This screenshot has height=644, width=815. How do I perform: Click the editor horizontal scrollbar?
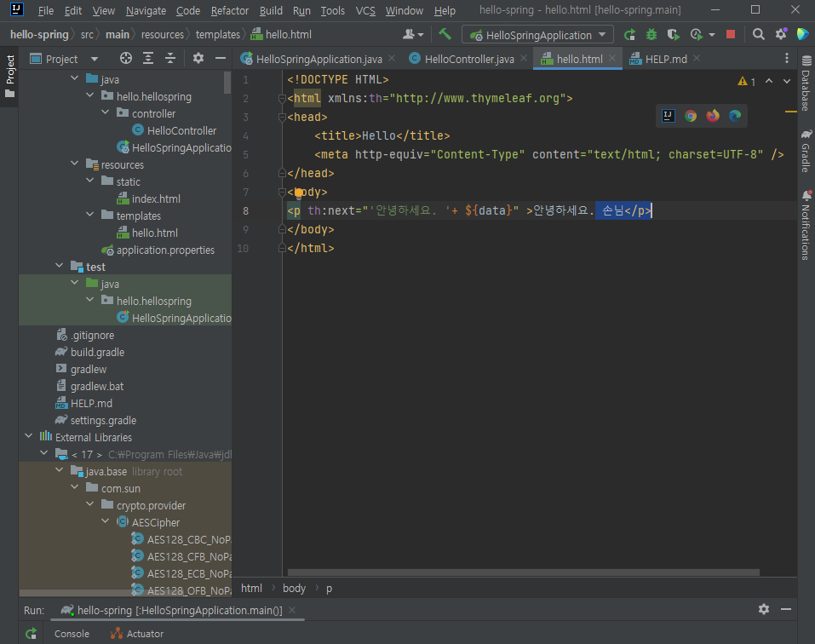coord(523,572)
